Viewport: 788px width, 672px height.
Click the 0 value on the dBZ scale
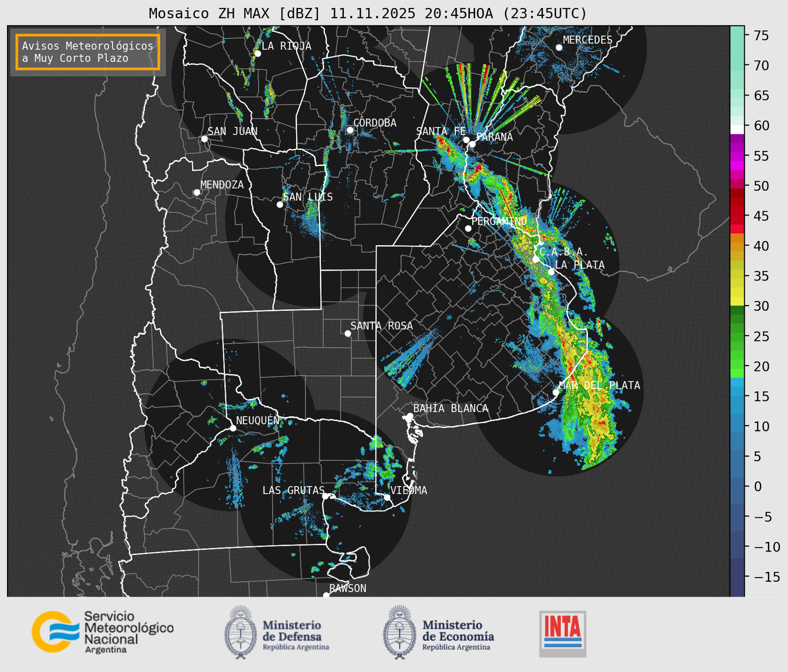(x=757, y=486)
